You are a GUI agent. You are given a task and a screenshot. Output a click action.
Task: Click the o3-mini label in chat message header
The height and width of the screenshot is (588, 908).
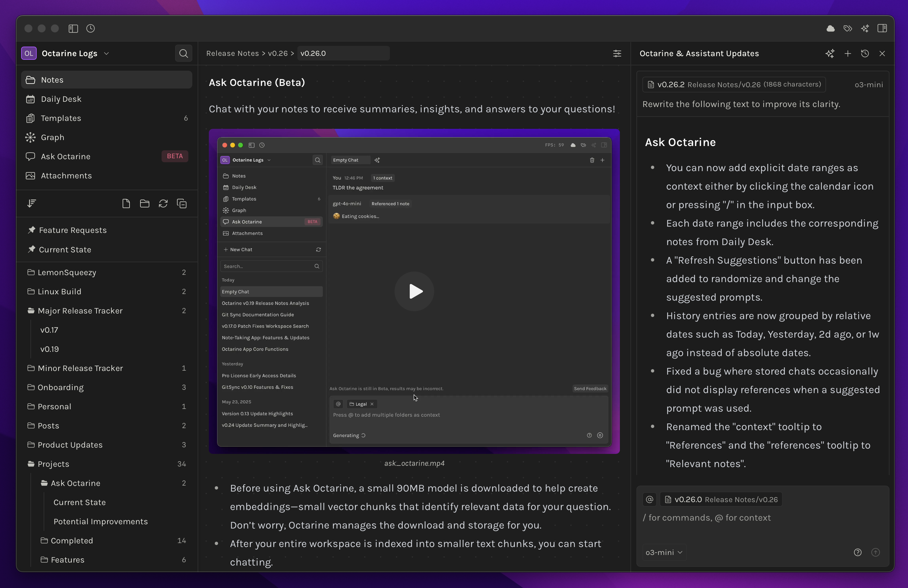[x=869, y=85]
